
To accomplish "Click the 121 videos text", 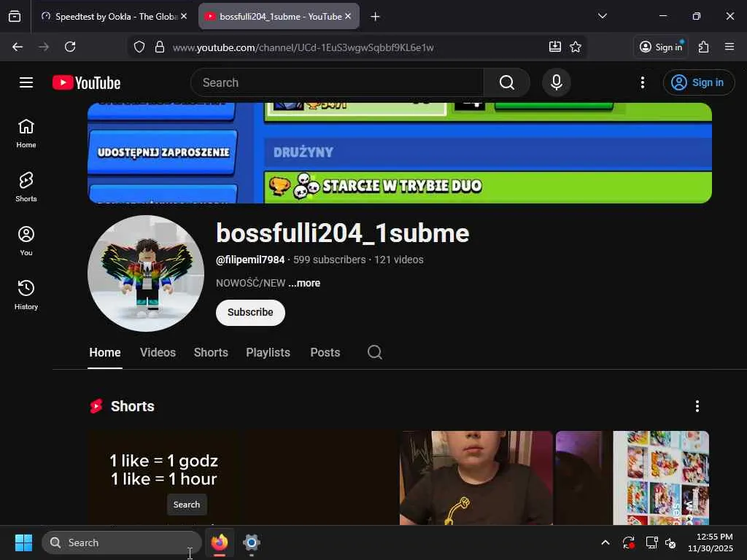I will click(399, 260).
